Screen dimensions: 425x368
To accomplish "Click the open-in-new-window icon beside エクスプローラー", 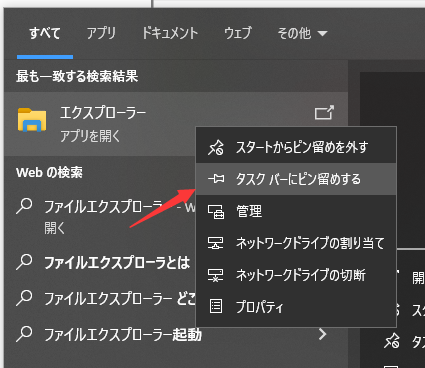I will click(324, 113).
